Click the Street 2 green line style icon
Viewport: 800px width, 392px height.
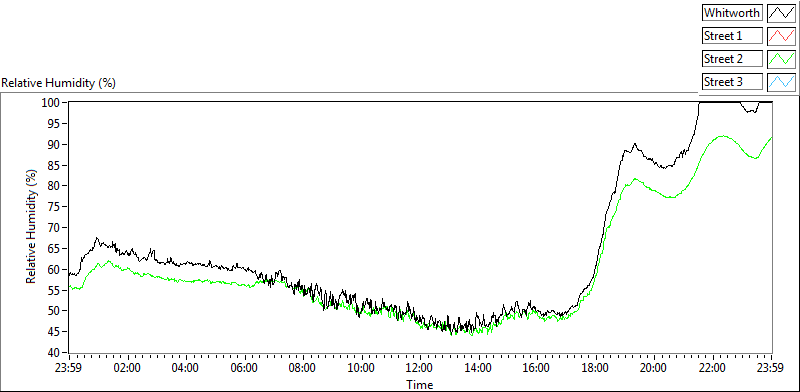[781, 59]
